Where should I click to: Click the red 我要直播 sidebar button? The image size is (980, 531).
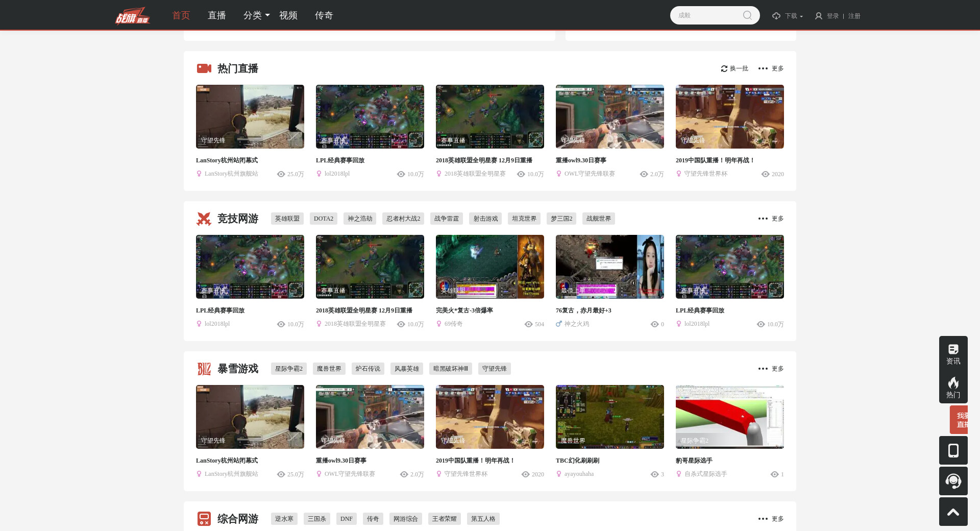(959, 420)
